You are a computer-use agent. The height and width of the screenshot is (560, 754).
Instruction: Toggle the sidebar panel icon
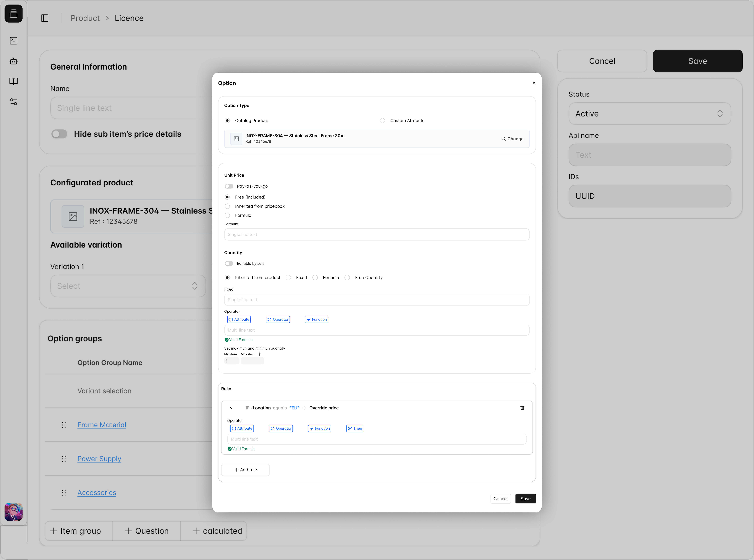(45, 18)
